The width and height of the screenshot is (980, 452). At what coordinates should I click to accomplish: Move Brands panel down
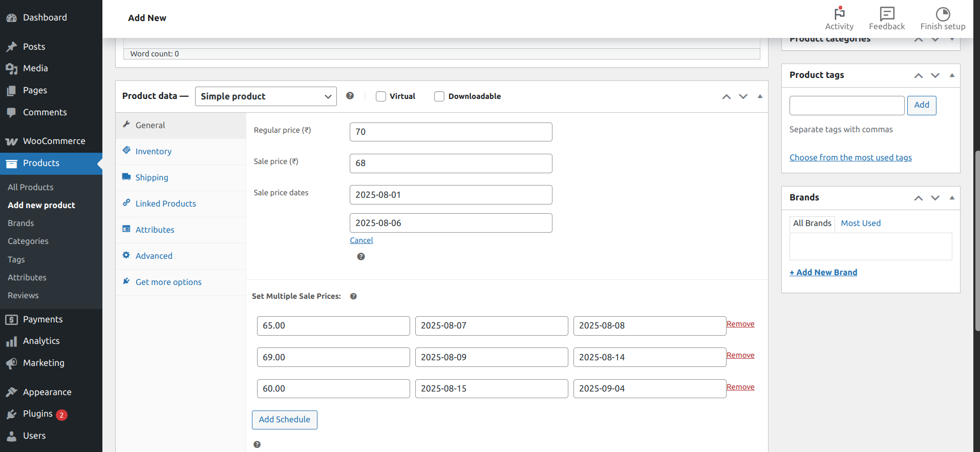935,198
